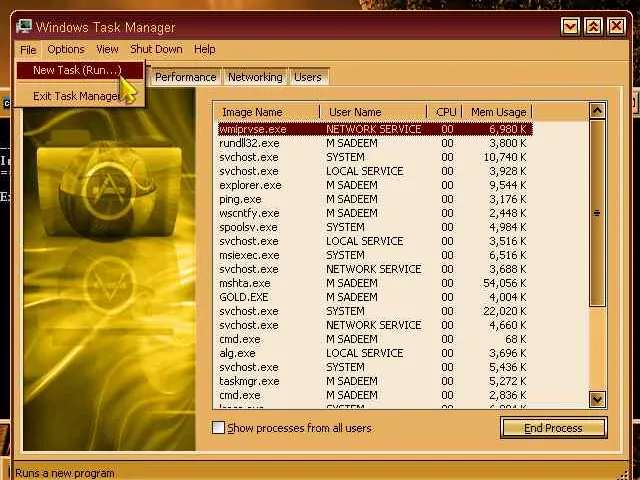
Task: Select svchost.exe using 10,740 K memory
Action: pyautogui.click(x=375, y=157)
